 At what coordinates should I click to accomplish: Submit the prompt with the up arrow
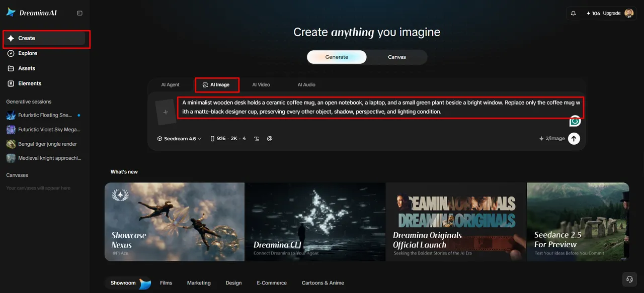(574, 138)
